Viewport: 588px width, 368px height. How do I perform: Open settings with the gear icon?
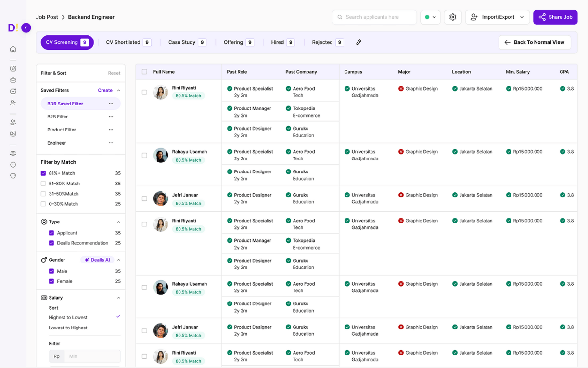[452, 17]
